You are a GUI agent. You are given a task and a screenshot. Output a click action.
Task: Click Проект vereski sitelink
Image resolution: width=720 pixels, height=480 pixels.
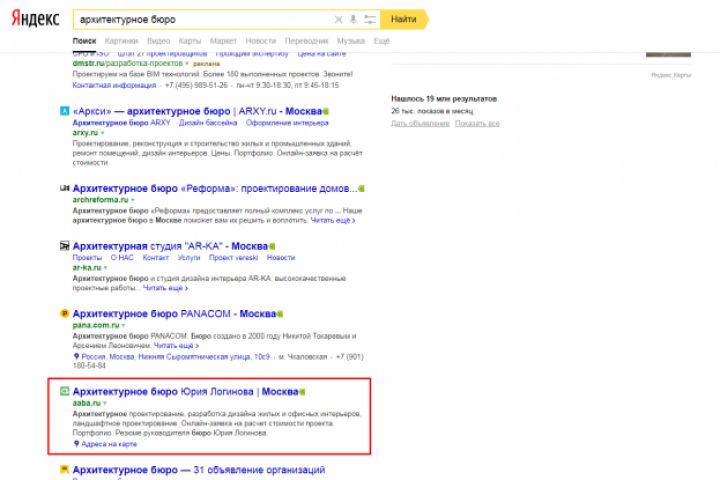click(234, 258)
